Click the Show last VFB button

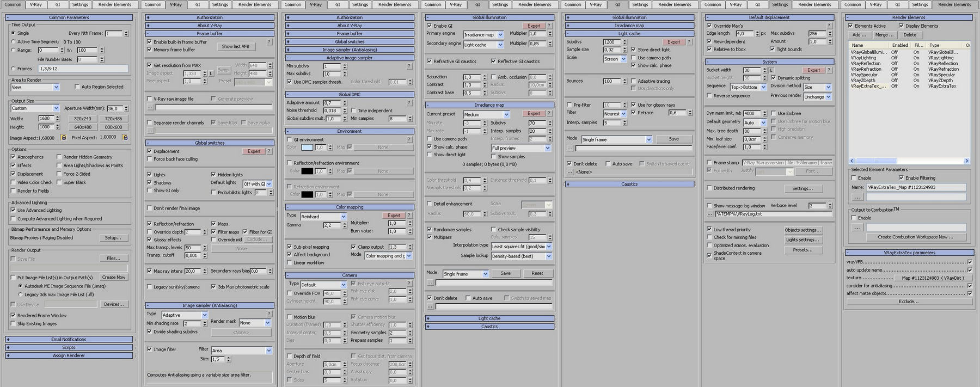coord(236,47)
